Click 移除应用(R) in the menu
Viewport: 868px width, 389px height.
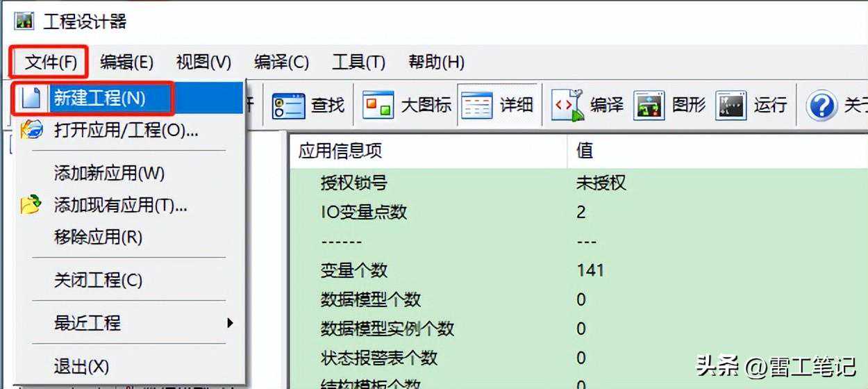coord(98,237)
